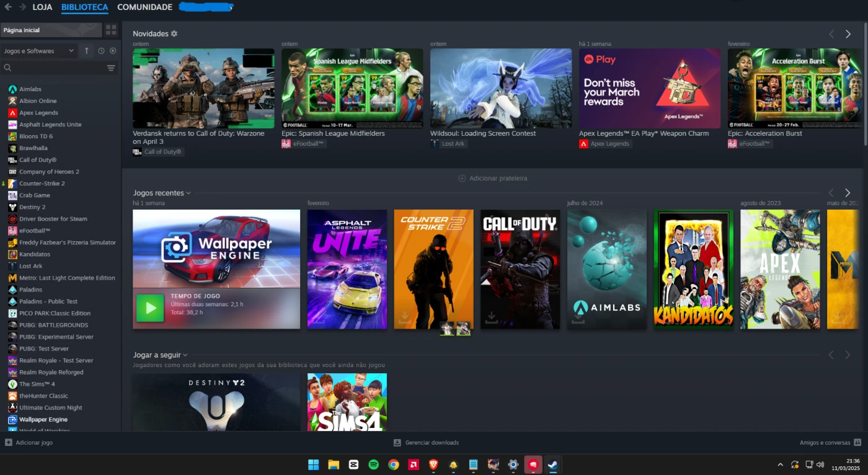Toggle the recent activity clock filter

click(x=101, y=51)
